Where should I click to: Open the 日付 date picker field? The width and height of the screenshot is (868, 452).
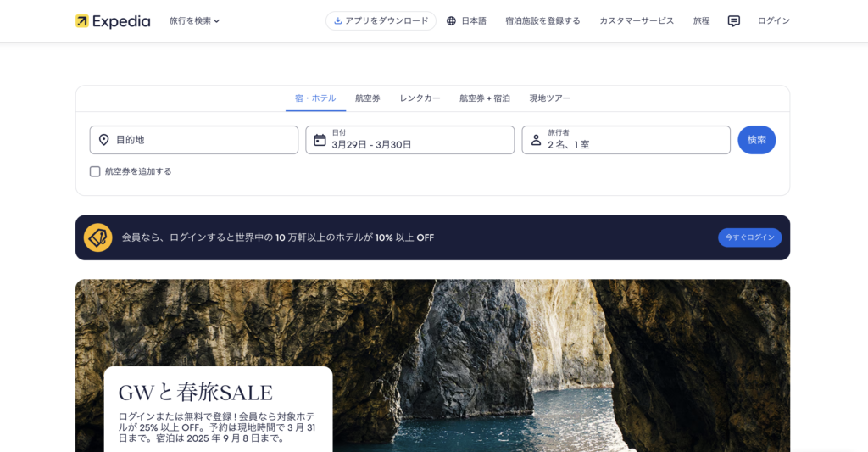[x=409, y=140]
